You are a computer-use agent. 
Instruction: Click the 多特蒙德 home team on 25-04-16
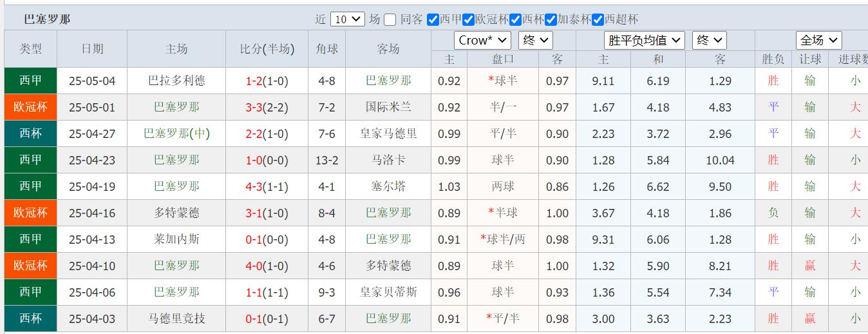(176, 213)
